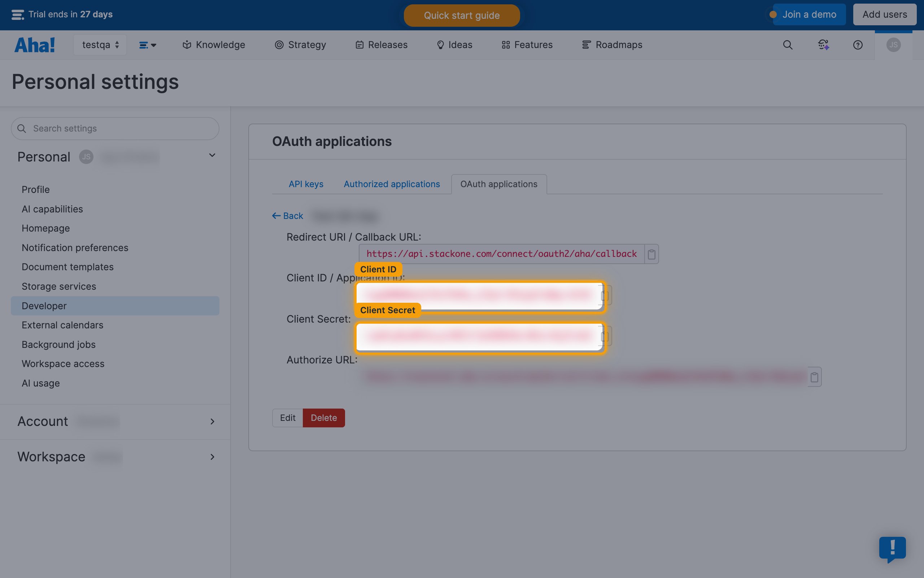Copy the Redirect URI with clipboard icon
The height and width of the screenshot is (578, 924).
click(x=651, y=254)
